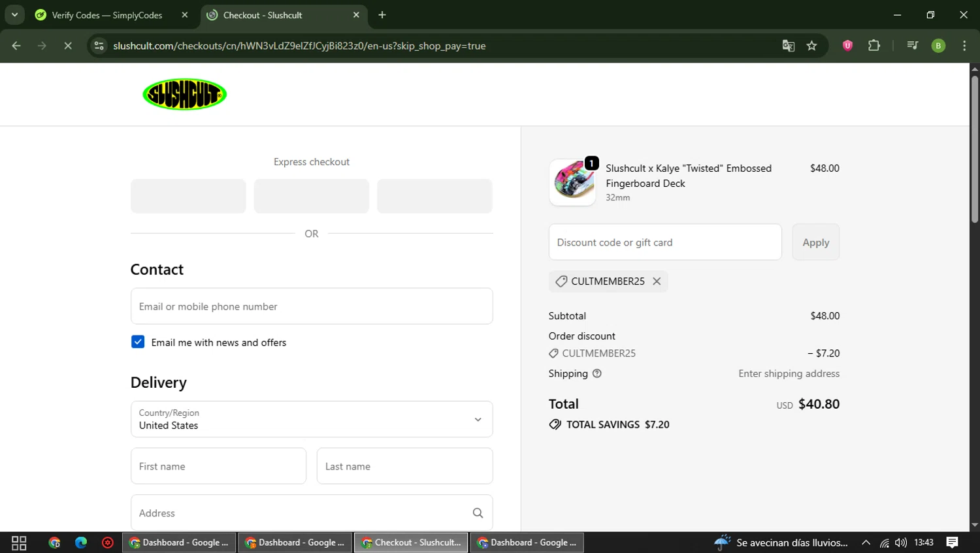Open Windows Task View icon

click(x=19, y=543)
